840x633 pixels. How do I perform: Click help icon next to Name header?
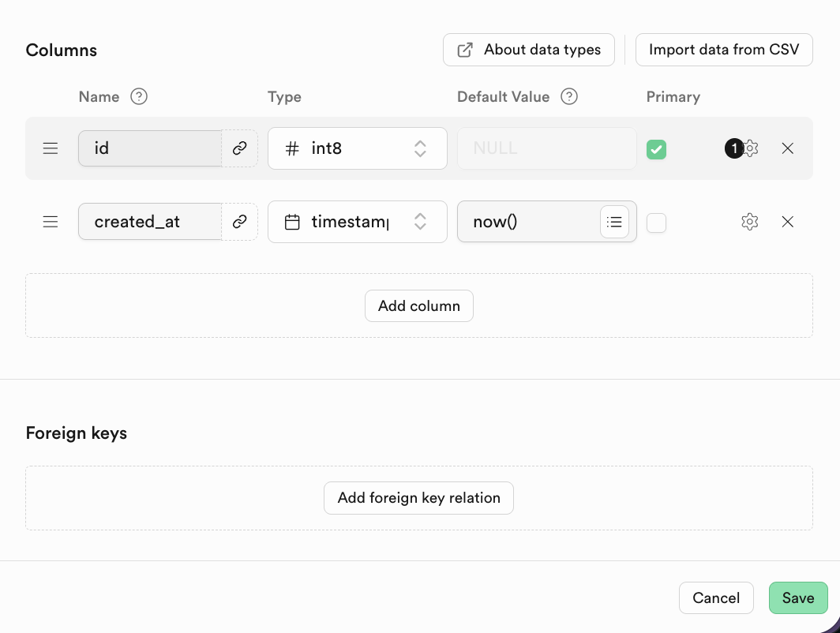[139, 97]
